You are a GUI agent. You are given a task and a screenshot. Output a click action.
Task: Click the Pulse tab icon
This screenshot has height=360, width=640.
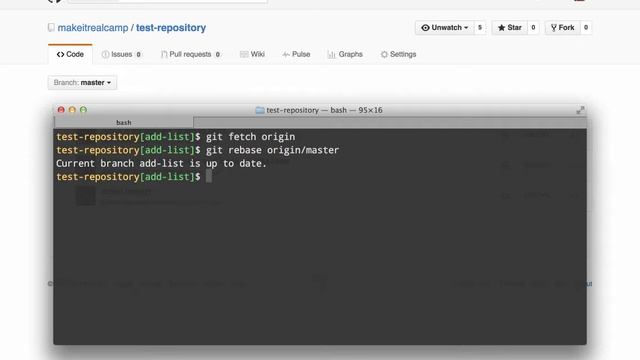(286, 54)
